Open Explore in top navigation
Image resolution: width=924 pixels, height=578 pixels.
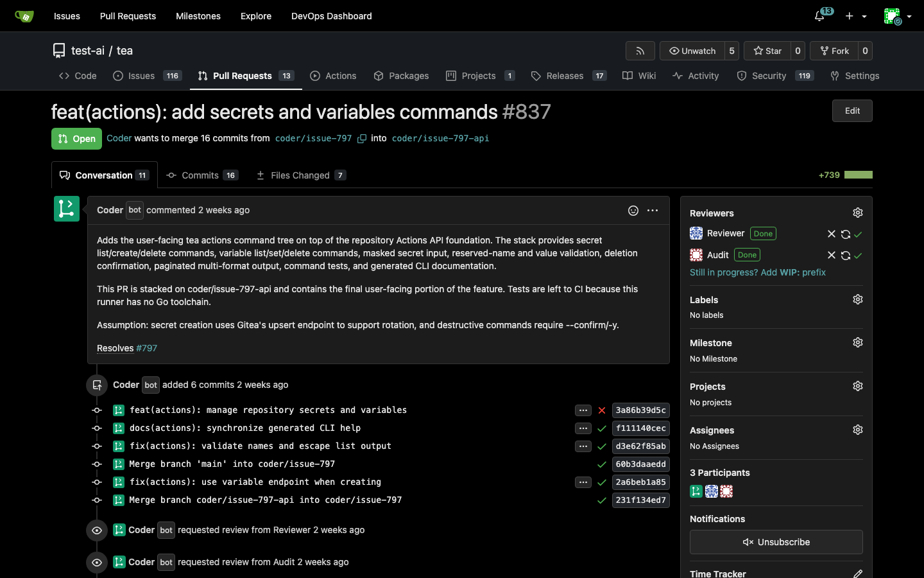pyautogui.click(x=256, y=16)
